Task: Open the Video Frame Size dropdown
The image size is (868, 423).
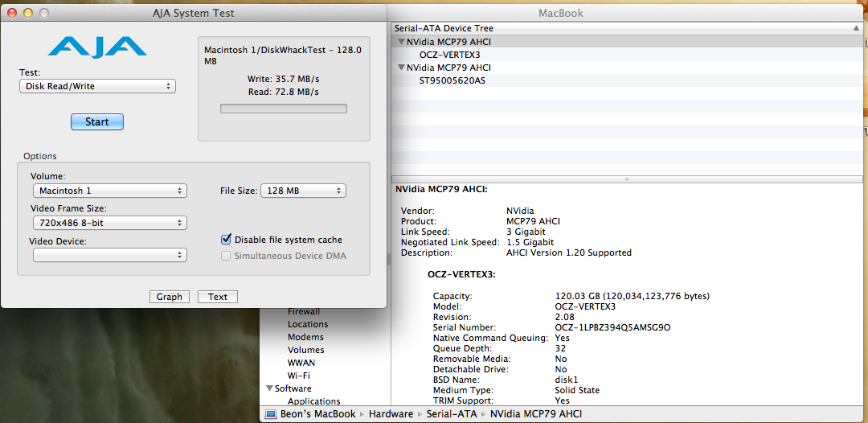Action: pos(109,223)
